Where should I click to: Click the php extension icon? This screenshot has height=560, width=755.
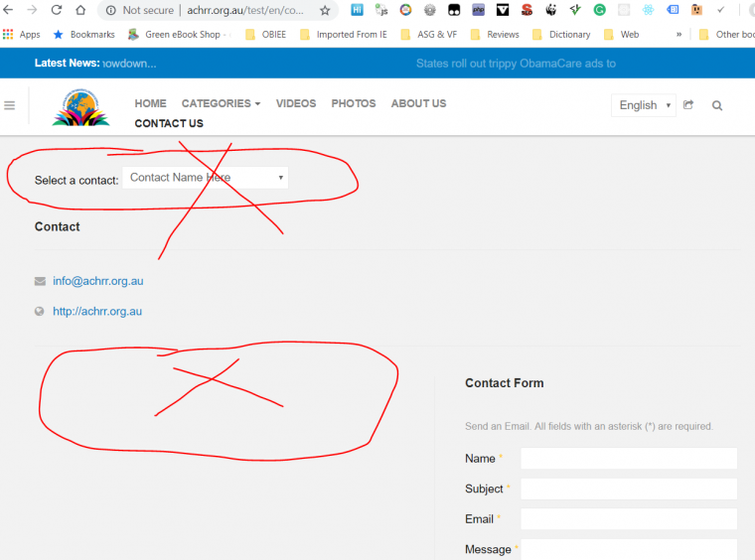pos(478,10)
